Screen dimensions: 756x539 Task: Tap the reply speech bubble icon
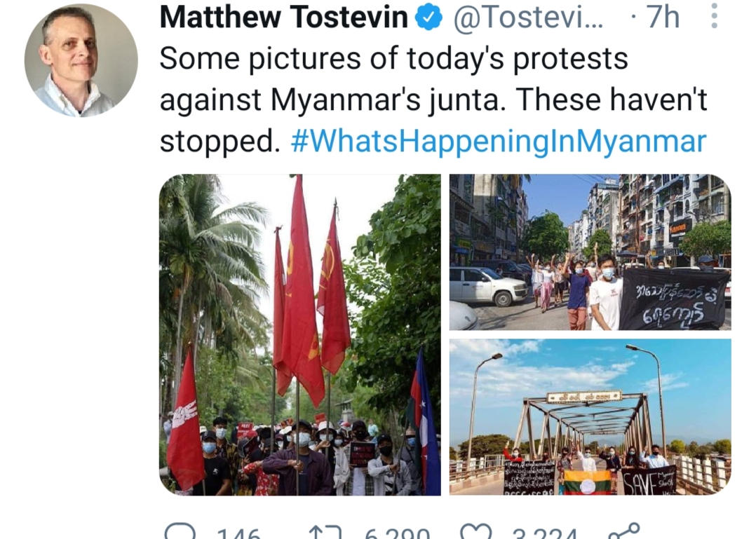click(x=180, y=531)
